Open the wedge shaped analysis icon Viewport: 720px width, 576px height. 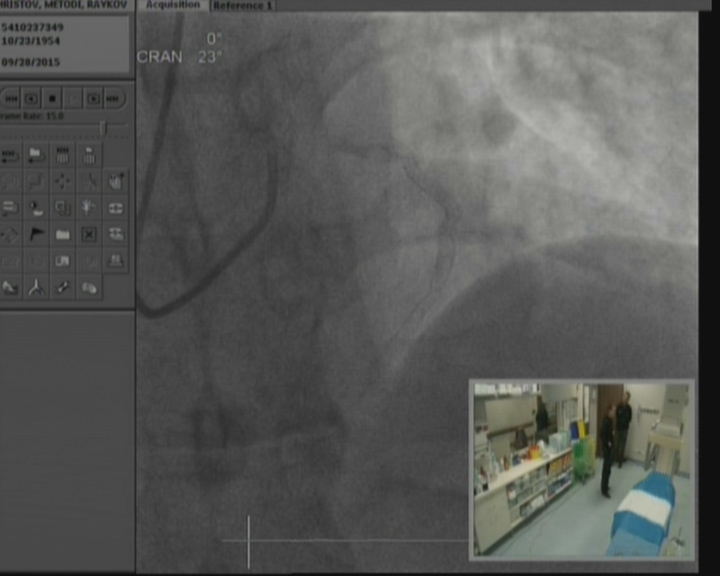10,288
